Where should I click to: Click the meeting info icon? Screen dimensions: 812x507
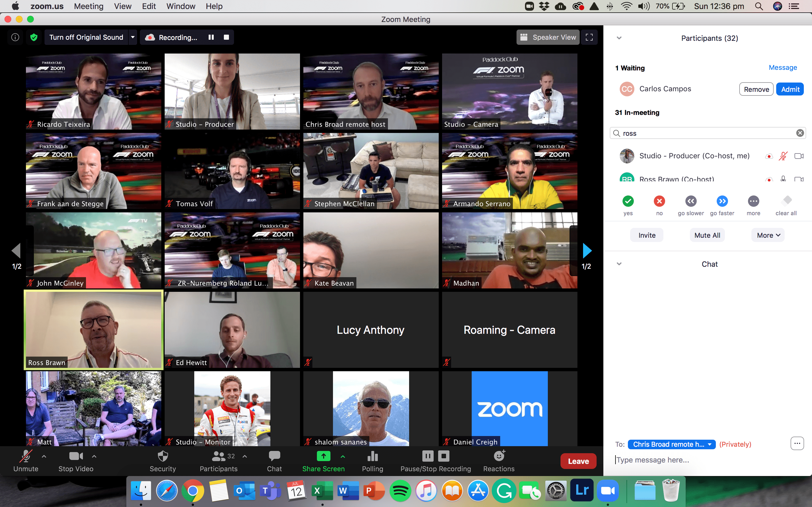pos(15,37)
